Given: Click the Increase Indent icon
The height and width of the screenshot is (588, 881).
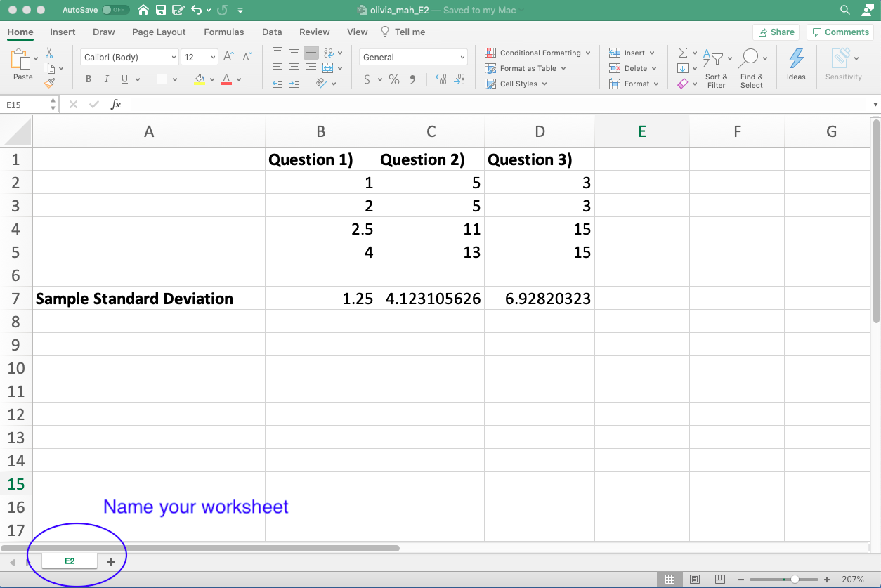Looking at the screenshot, I should point(294,84).
